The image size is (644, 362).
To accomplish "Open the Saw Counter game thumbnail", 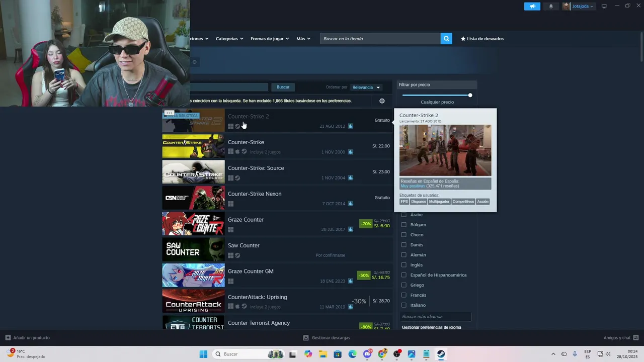I will [193, 249].
